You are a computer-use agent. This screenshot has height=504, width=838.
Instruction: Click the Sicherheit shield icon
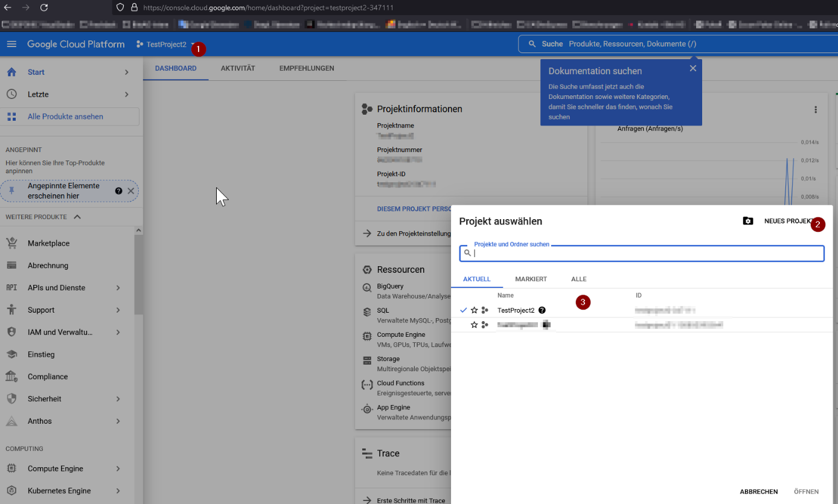[11, 399]
